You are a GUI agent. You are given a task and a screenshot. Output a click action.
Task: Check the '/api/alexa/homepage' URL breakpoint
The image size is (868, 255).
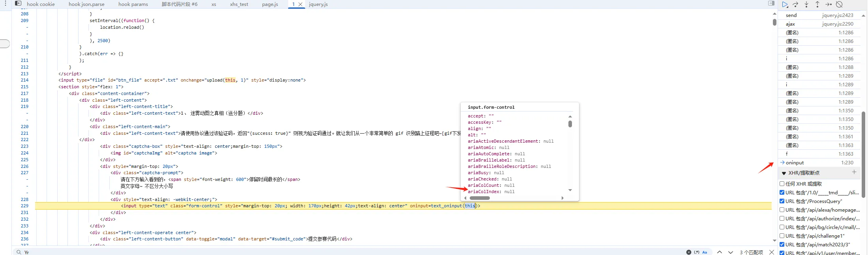pos(782,210)
